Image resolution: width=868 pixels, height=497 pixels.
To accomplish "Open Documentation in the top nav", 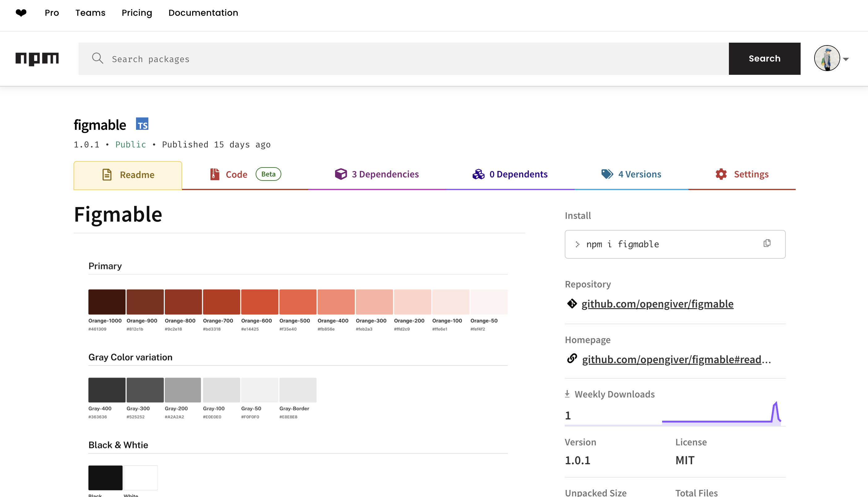I will (x=203, y=13).
